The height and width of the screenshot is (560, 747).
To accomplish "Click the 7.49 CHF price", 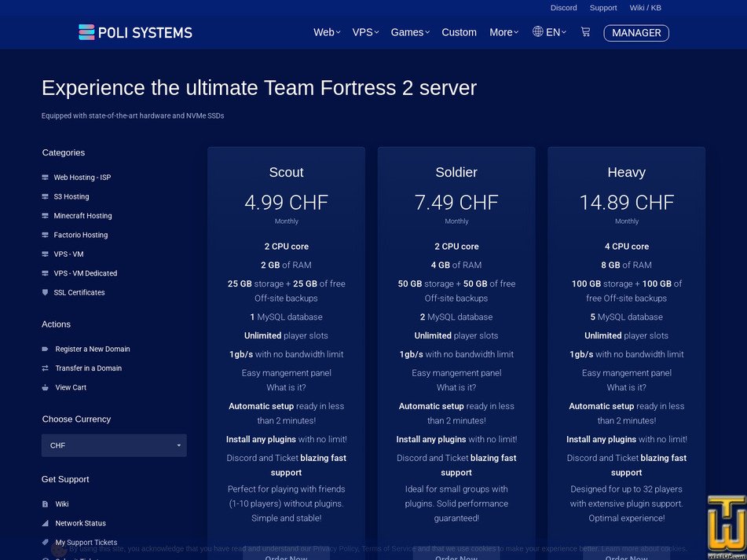I will tap(456, 203).
